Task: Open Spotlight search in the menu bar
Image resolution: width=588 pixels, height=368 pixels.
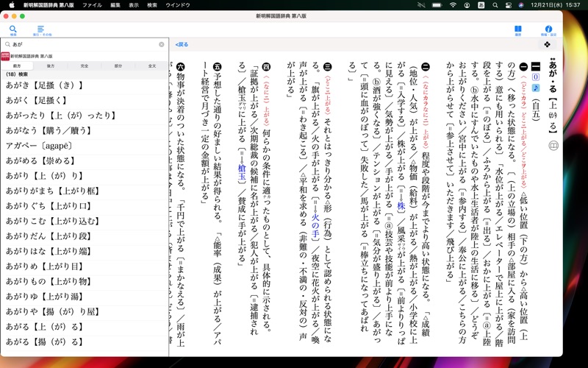Action: (495, 5)
